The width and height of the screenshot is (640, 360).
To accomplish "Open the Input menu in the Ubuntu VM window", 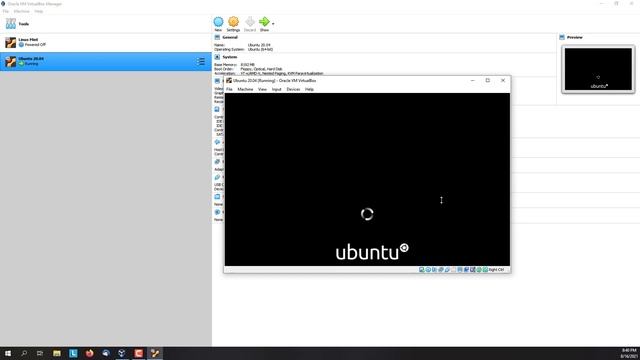I will click(x=276, y=89).
